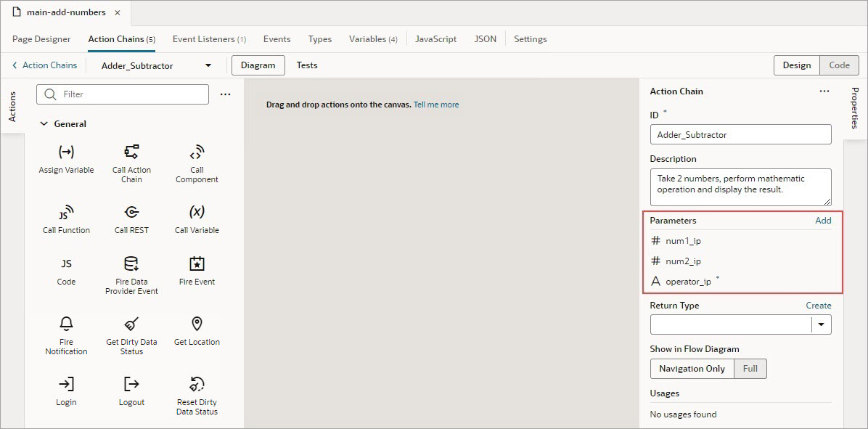
Task: Click the string type icon beside operator_ip
Action: click(656, 281)
